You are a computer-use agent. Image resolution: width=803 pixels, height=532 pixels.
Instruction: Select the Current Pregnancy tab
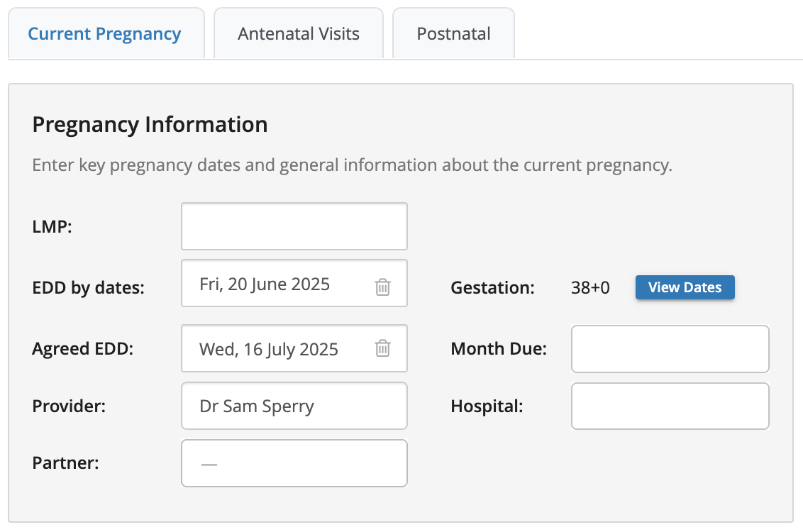coord(105,34)
